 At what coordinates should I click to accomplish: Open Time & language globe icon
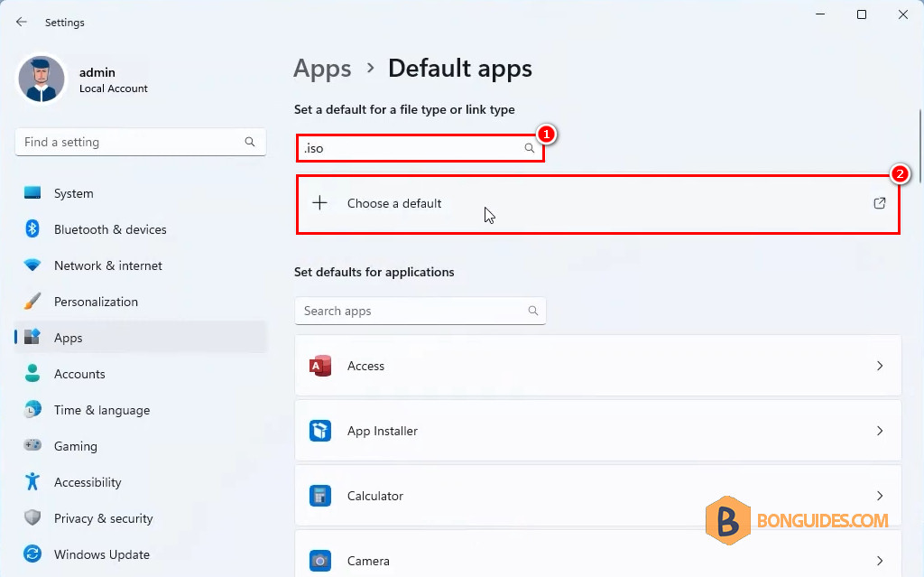point(32,409)
